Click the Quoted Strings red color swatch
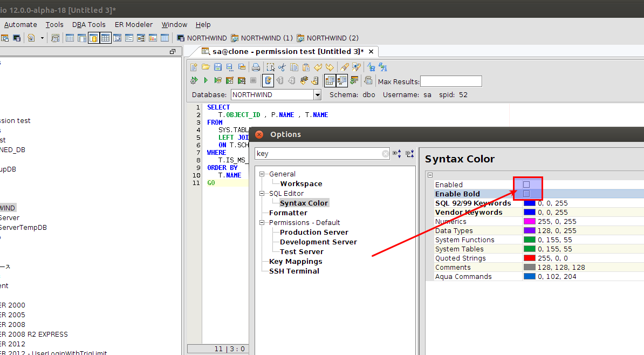The height and width of the screenshot is (355, 644). pos(529,258)
